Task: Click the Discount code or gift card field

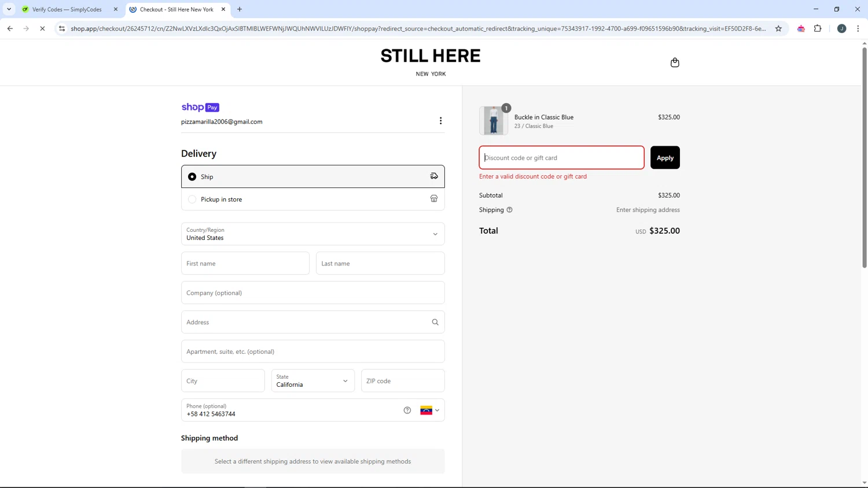Action: pyautogui.click(x=561, y=158)
